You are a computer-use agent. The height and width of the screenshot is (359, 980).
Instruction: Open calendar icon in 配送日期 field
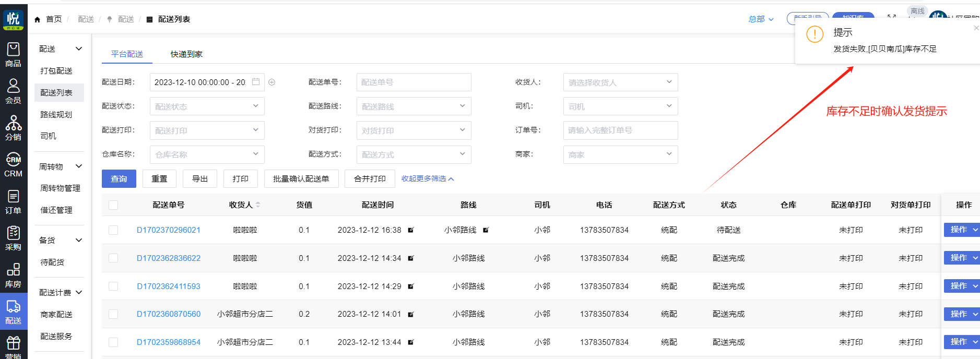click(256, 82)
